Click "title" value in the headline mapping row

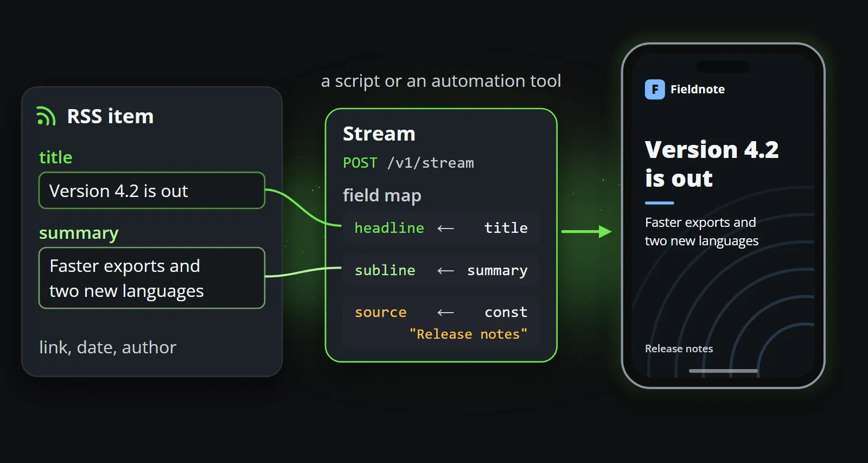[506, 228]
